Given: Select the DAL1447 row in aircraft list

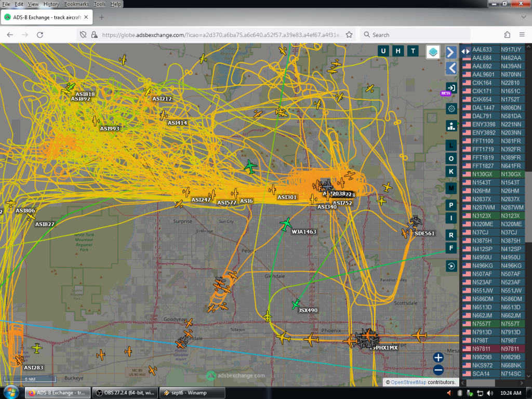Looking at the screenshot, I should click(494, 108).
